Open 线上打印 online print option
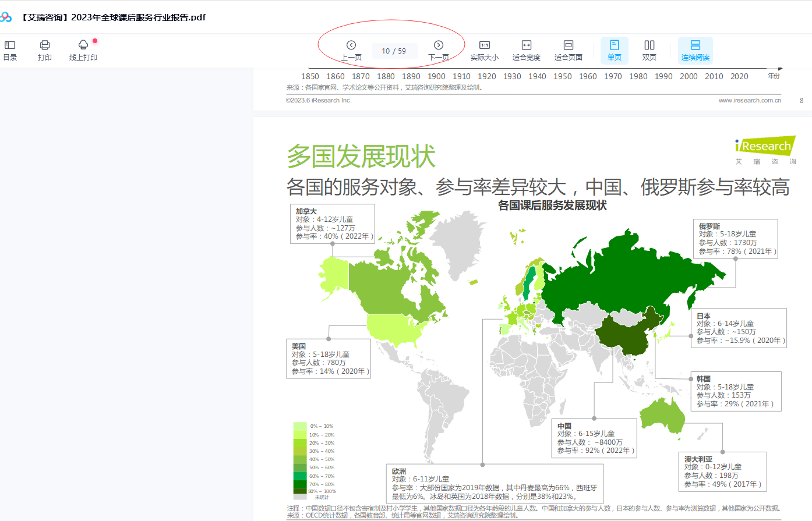 click(83, 50)
